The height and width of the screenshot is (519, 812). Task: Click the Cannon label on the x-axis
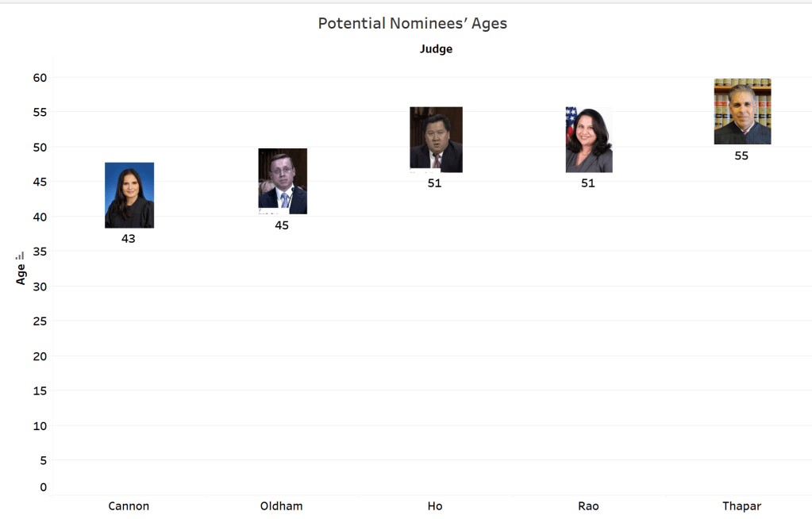[x=129, y=506]
